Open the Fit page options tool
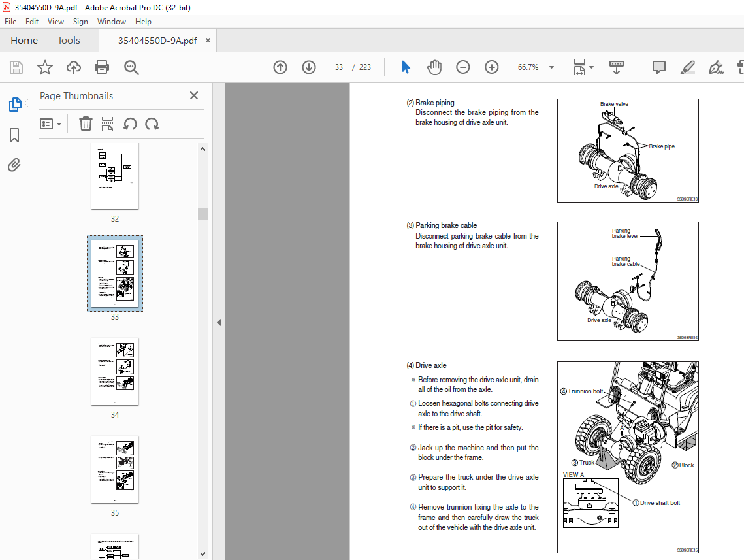The width and height of the screenshot is (744, 560). click(579, 67)
